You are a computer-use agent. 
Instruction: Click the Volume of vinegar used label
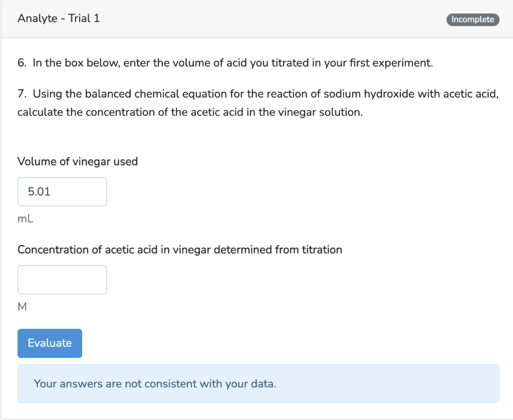(78, 161)
